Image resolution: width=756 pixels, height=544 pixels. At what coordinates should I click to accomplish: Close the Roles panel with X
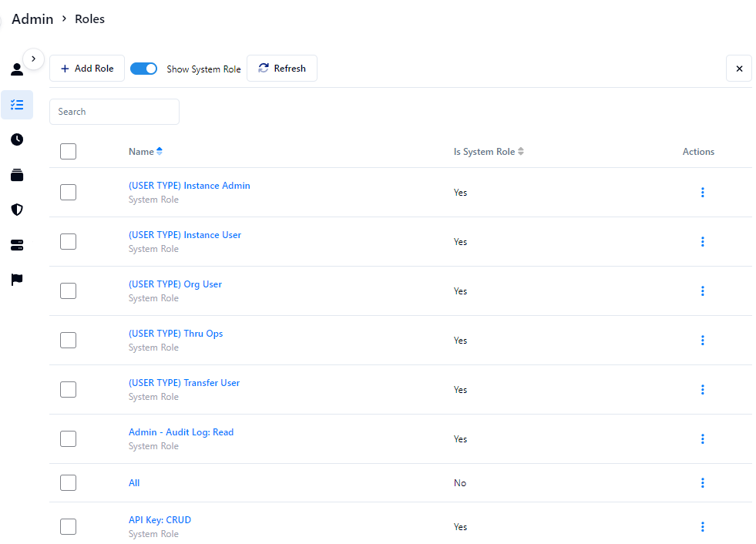click(x=738, y=69)
